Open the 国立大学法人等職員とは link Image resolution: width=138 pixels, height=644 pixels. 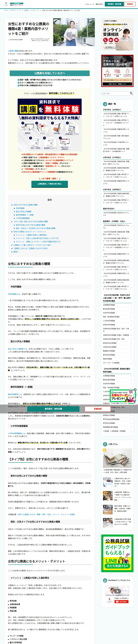click(18, 349)
